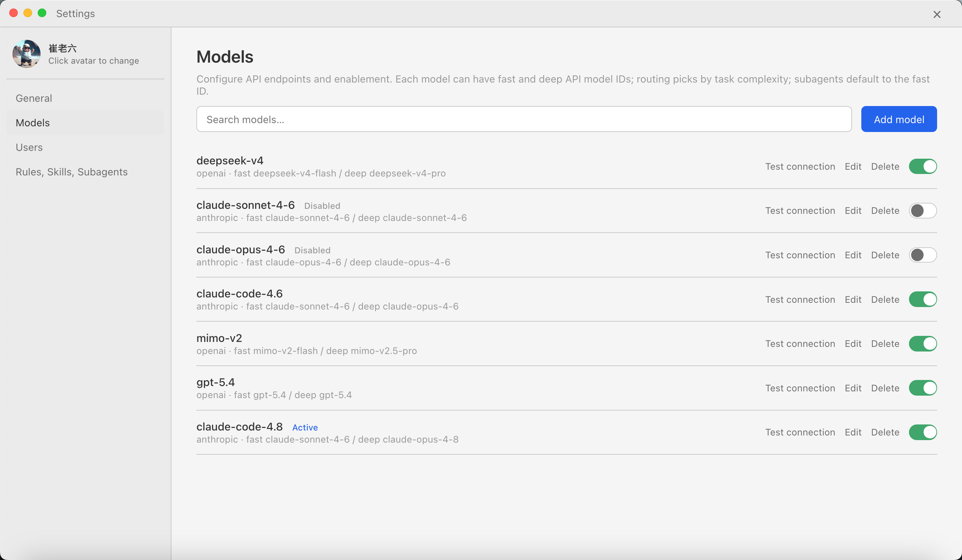Edit the gpt-5.4 model
Image resolution: width=962 pixels, height=560 pixels.
[x=853, y=388]
